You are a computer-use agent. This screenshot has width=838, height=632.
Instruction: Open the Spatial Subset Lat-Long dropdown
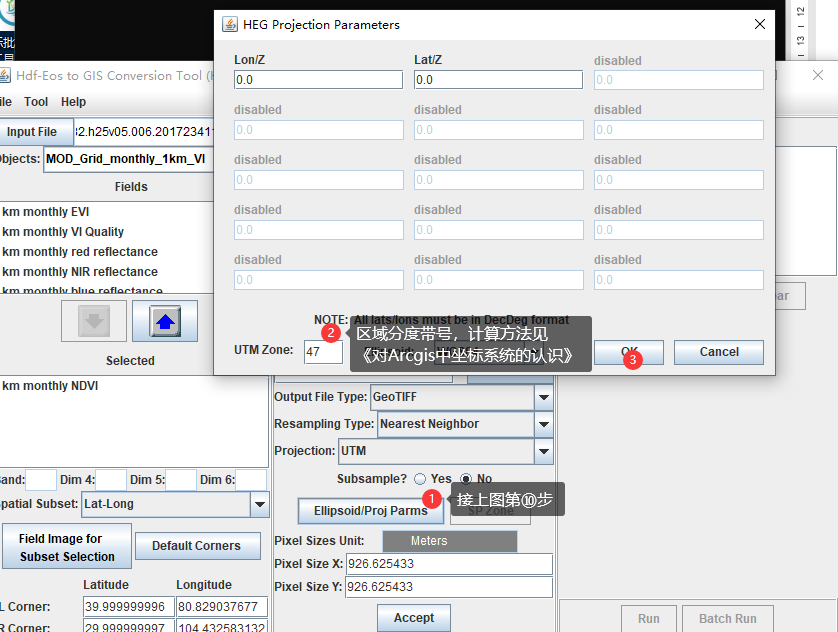(259, 504)
